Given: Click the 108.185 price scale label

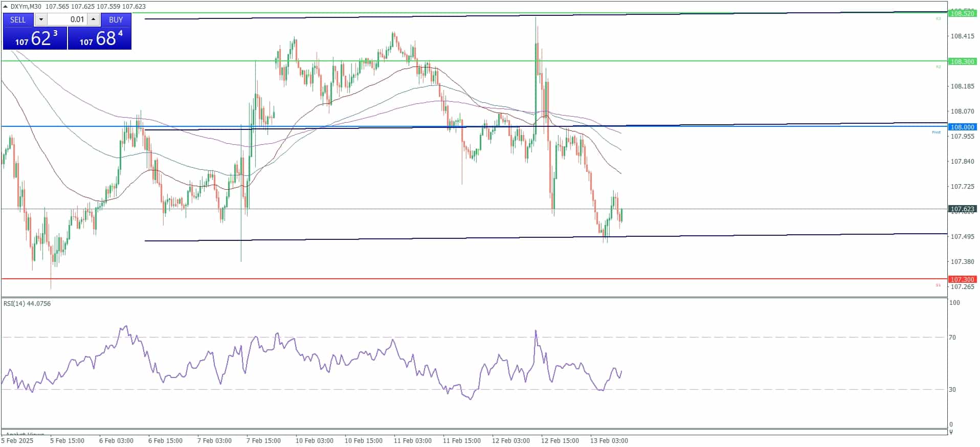Looking at the screenshot, I should 962,86.
